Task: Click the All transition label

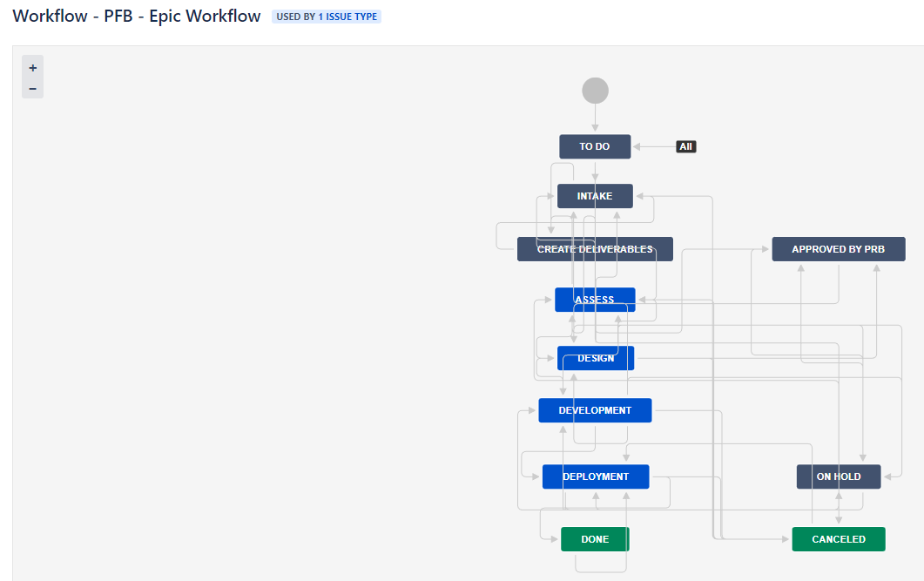Action: click(686, 146)
